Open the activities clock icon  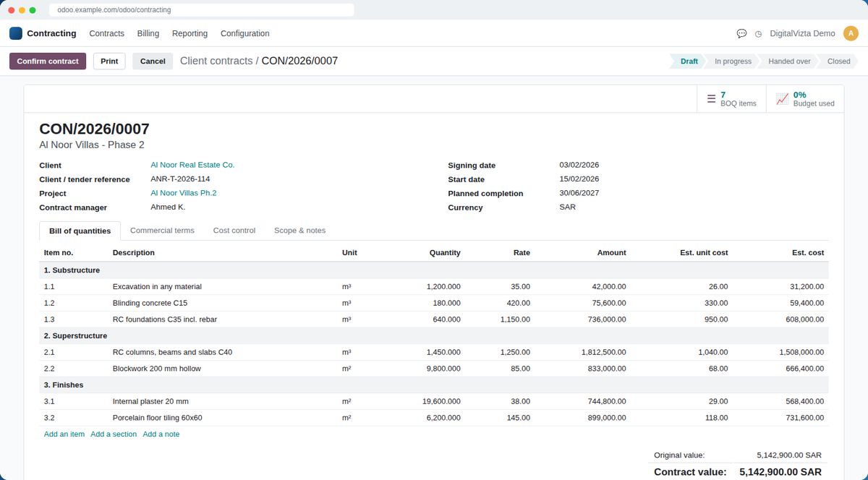[758, 33]
